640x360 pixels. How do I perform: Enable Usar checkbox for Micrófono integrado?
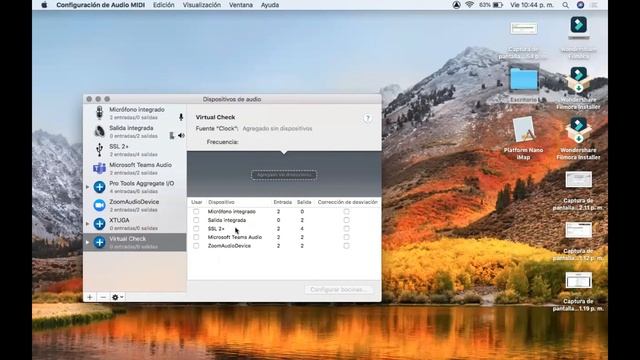point(196,211)
